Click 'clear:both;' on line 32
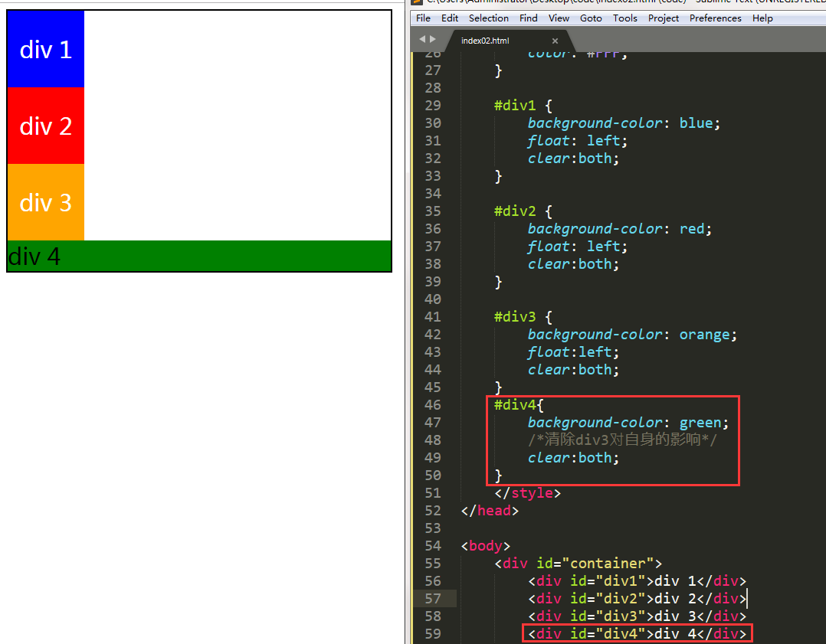The height and width of the screenshot is (644, 826). (x=573, y=158)
